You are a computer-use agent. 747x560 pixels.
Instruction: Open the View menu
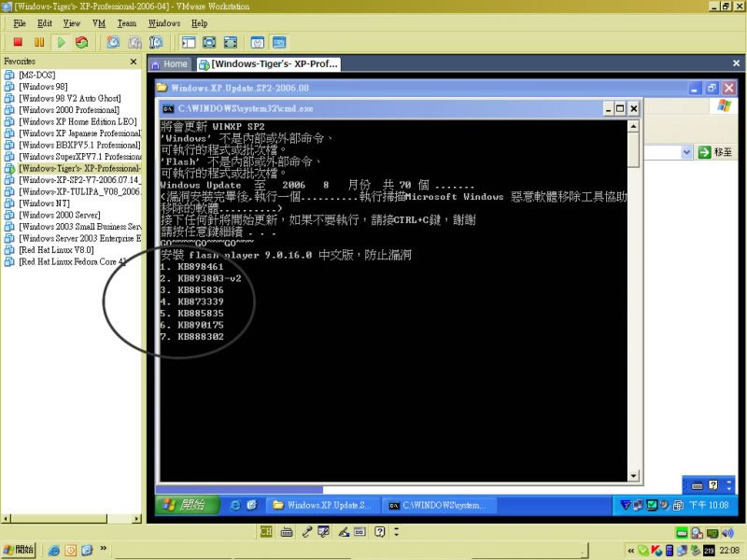pyautogui.click(x=72, y=23)
